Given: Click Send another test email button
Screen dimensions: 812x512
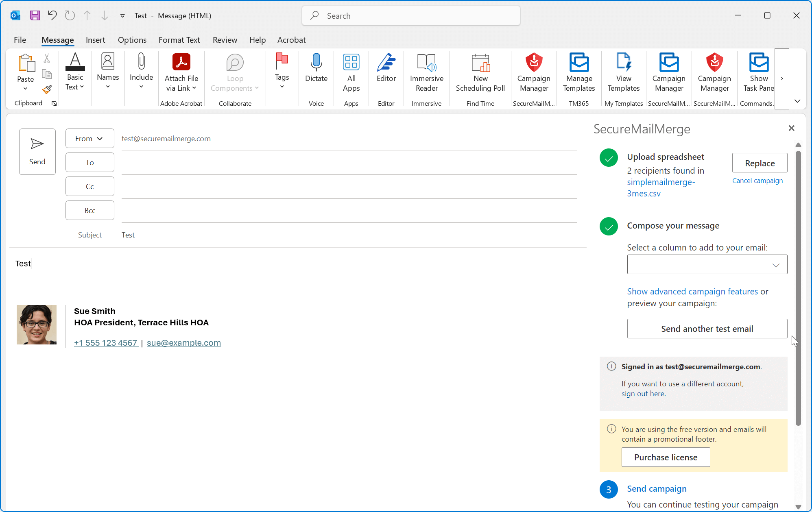Looking at the screenshot, I should tap(707, 329).
